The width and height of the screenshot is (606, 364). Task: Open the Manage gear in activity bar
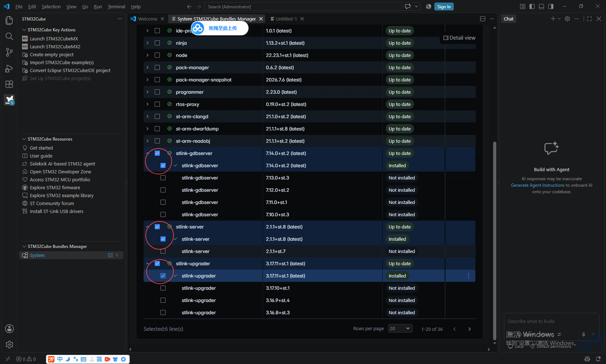9,345
